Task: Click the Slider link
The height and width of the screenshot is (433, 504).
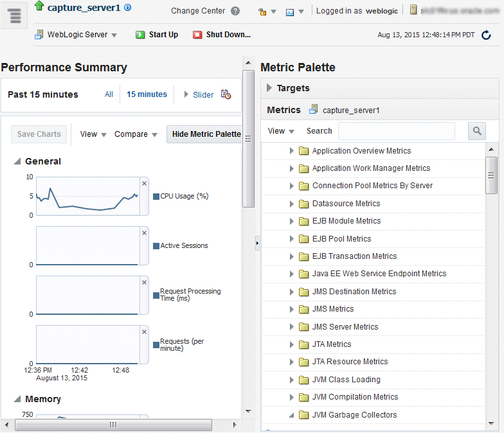Action: point(203,95)
